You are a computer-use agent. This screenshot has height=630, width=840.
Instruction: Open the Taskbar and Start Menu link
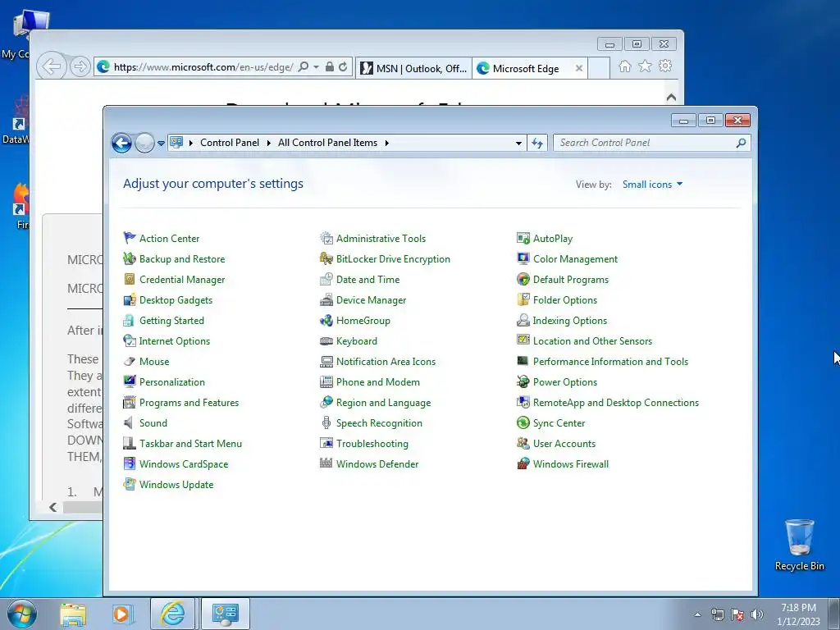pos(190,444)
